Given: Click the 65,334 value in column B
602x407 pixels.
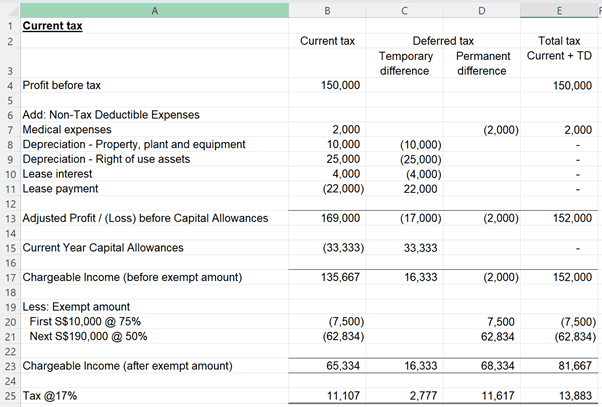Looking at the screenshot, I should [x=343, y=366].
